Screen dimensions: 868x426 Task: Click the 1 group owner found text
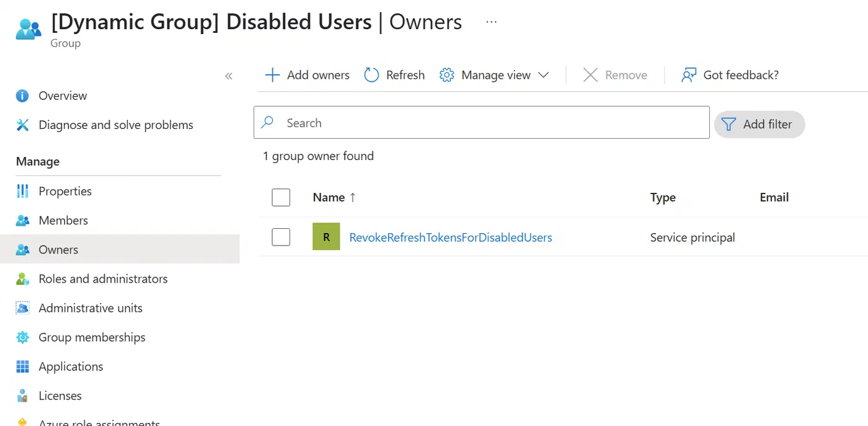(318, 156)
